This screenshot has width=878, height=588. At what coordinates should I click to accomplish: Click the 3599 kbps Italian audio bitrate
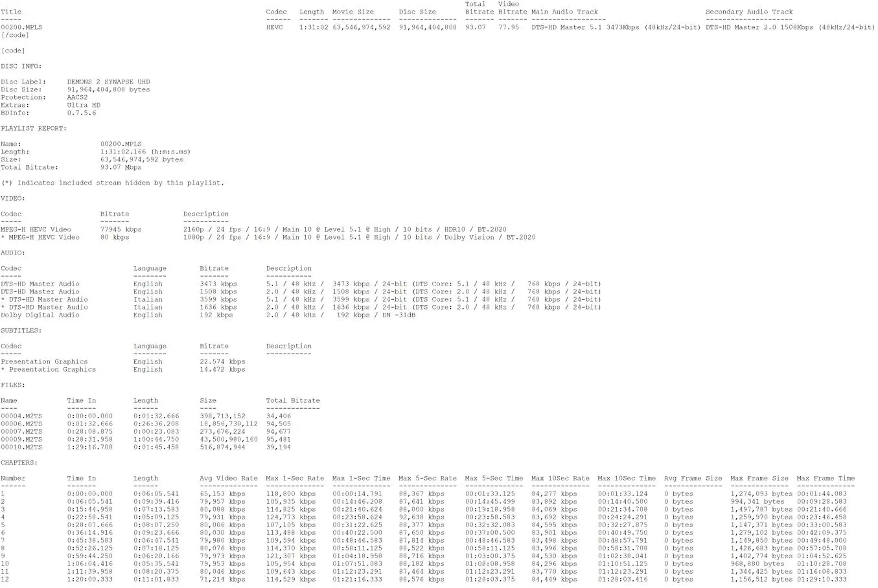[218, 299]
